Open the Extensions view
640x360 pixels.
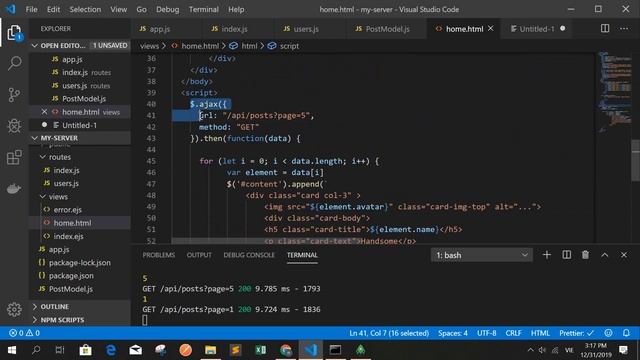coord(14,157)
